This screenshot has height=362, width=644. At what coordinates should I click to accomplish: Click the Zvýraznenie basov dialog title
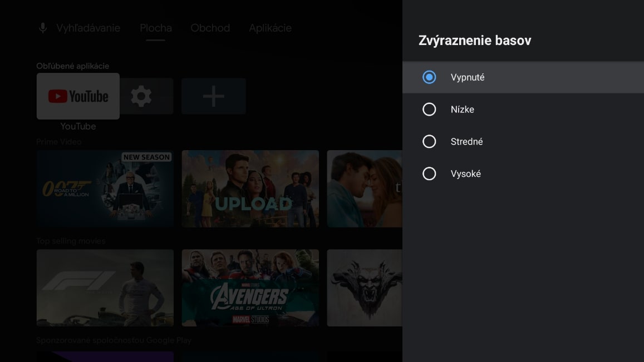click(x=475, y=40)
